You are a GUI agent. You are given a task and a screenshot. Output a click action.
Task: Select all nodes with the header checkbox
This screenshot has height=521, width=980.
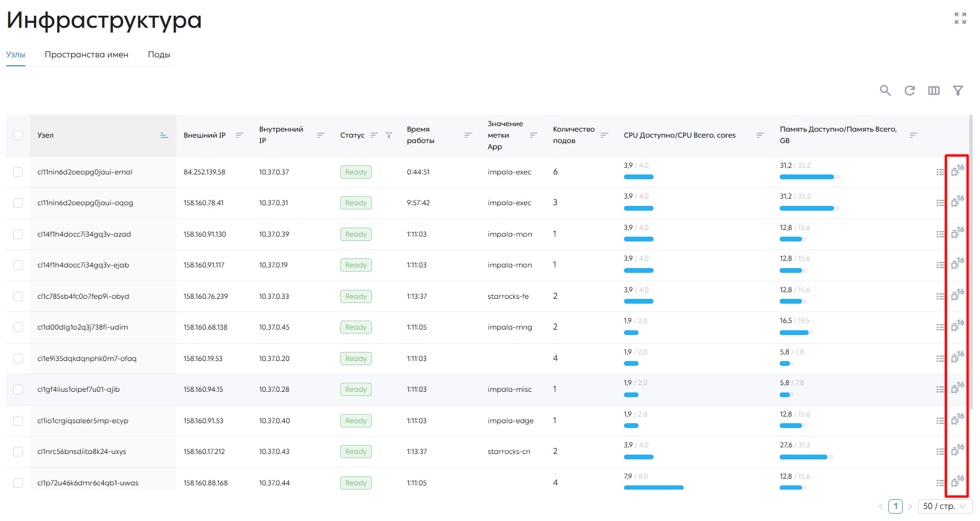(18, 135)
